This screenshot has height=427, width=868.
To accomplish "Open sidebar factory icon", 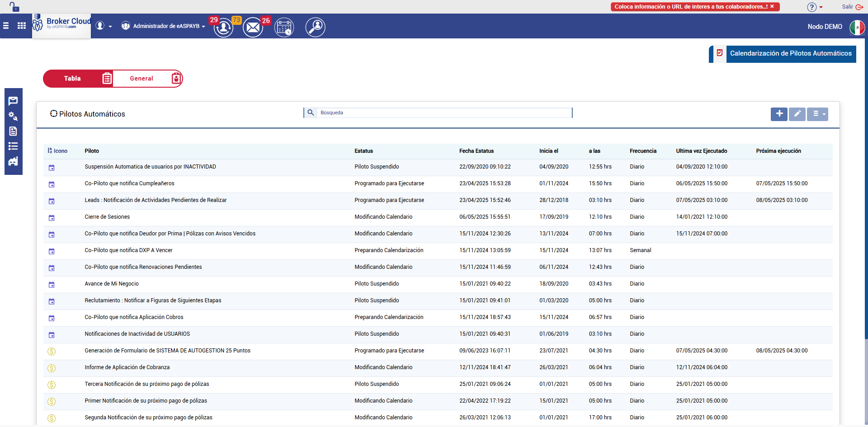I will tap(13, 161).
